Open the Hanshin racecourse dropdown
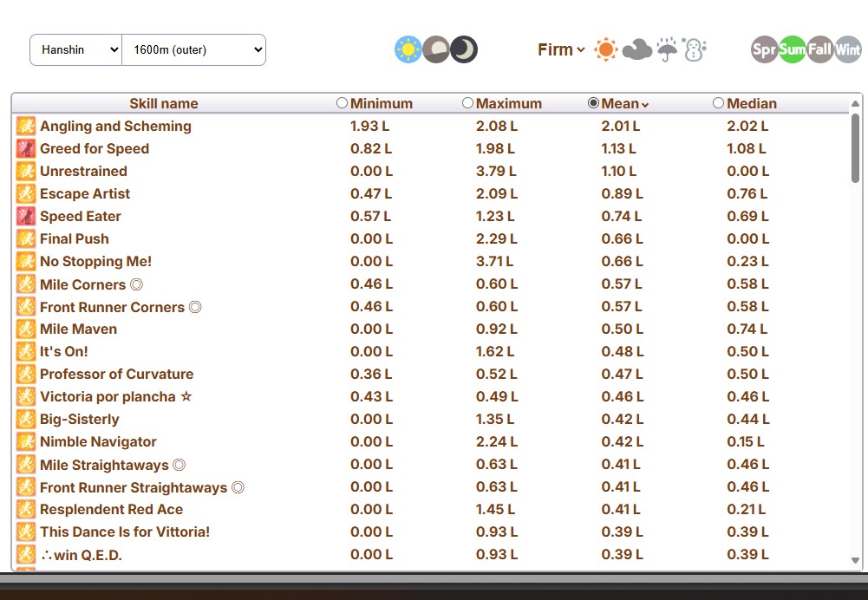 tap(75, 49)
